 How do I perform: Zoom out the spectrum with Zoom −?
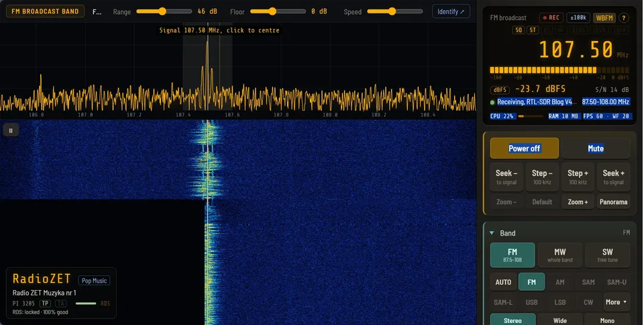point(506,201)
